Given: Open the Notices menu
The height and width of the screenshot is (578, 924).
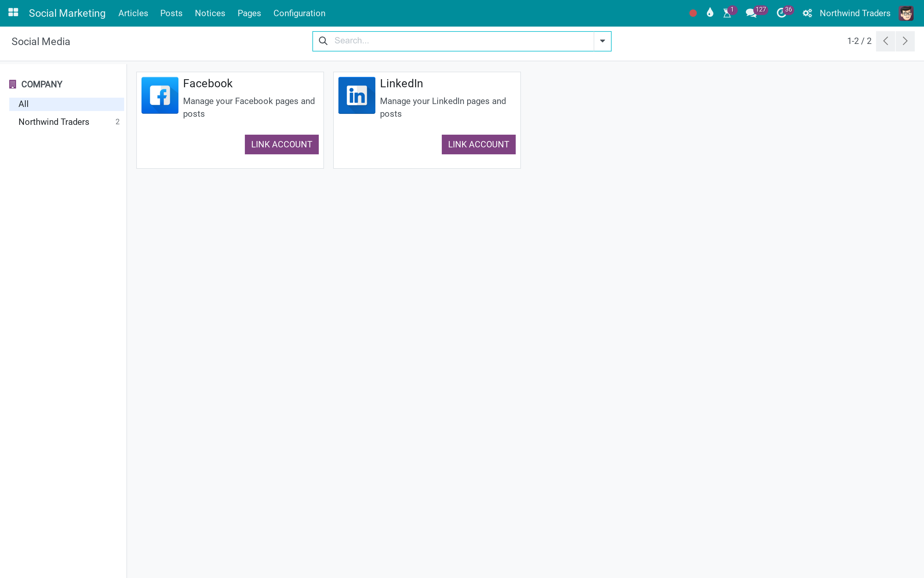Looking at the screenshot, I should pyautogui.click(x=210, y=13).
